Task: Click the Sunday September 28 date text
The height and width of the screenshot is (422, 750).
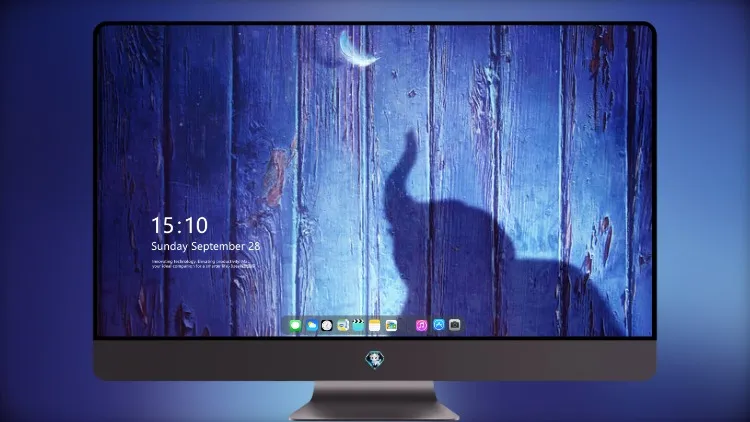Action: (206, 246)
